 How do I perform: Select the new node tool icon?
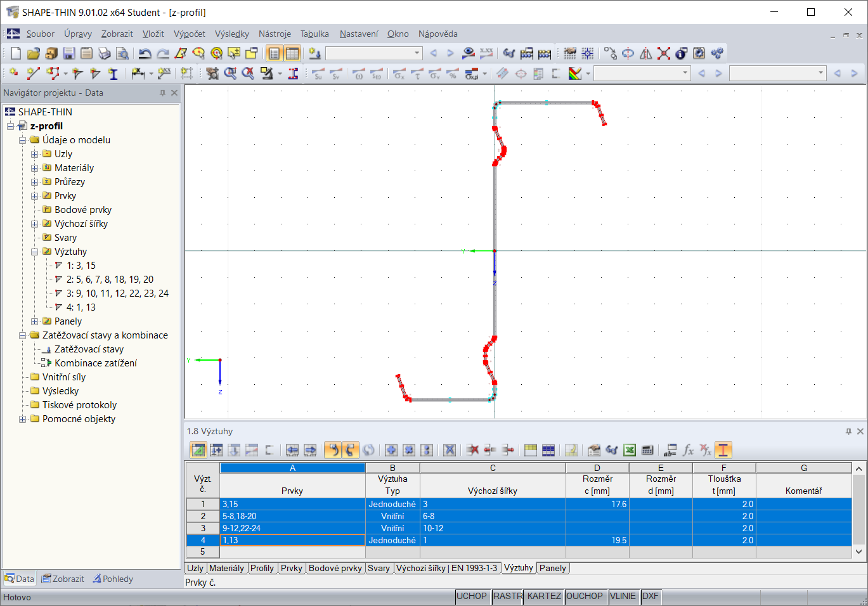(14, 74)
